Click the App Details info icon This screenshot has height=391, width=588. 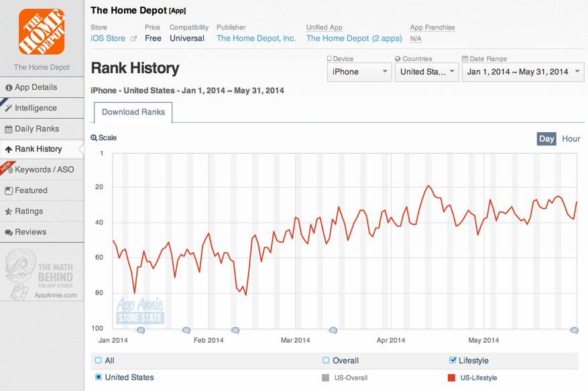9,88
